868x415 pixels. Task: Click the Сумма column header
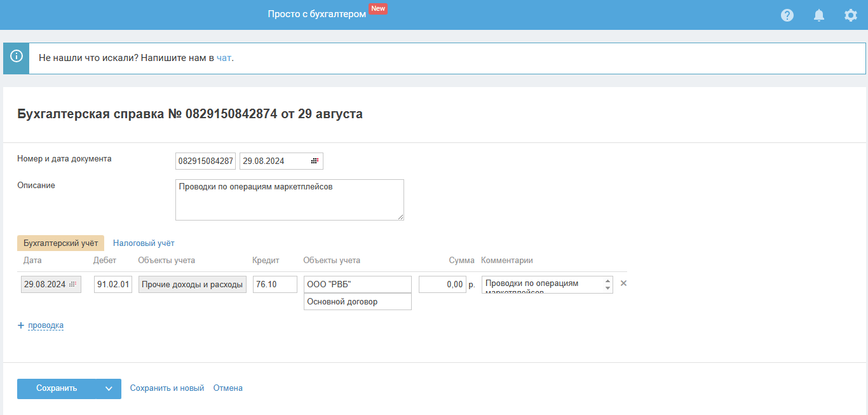[462, 261]
